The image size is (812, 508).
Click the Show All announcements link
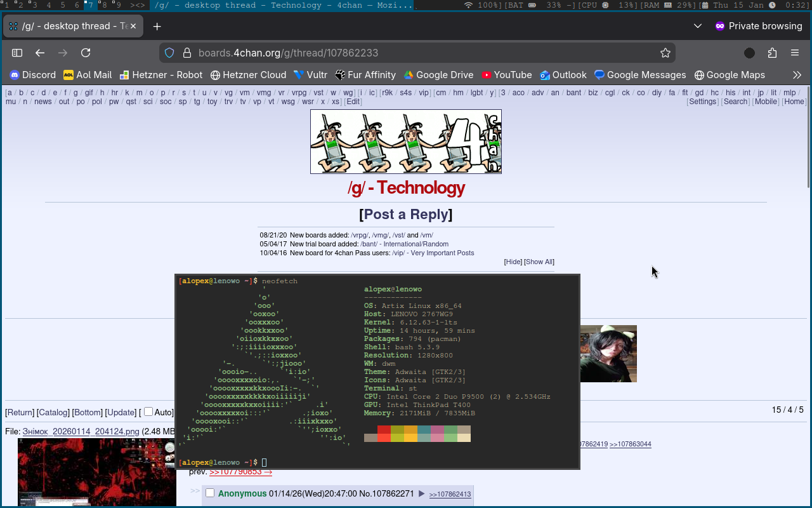pos(539,262)
